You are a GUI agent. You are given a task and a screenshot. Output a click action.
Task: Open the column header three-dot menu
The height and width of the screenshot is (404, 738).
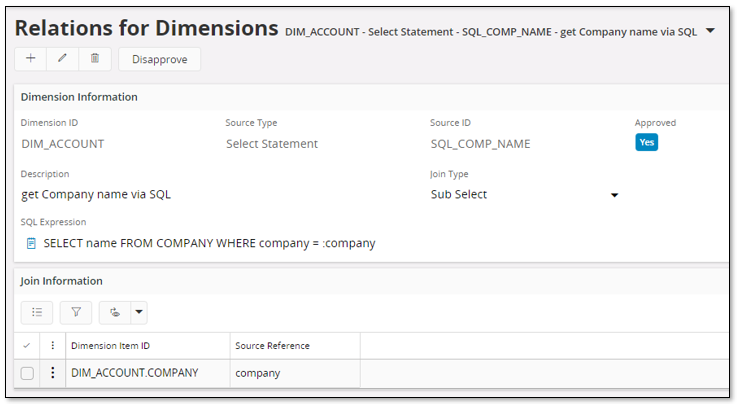(x=53, y=346)
